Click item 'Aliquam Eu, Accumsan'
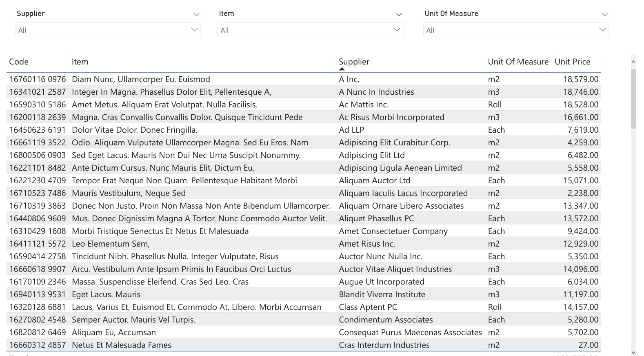Viewport: 644px width, 356px height. click(114, 332)
